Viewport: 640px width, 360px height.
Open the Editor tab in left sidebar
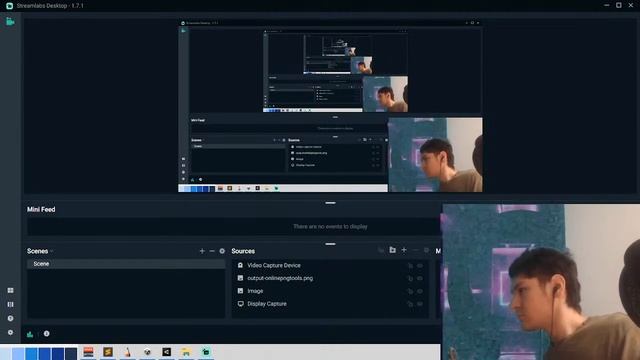(x=10, y=22)
